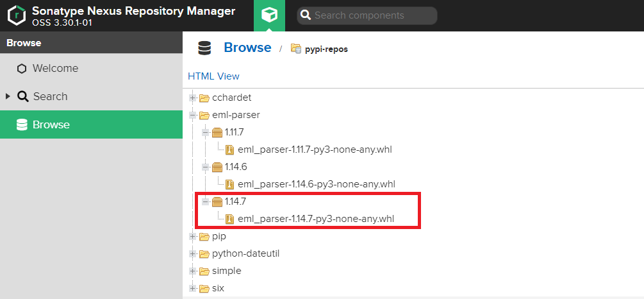Click the database icon beside Browse heading
644x299 pixels.
pos(204,48)
